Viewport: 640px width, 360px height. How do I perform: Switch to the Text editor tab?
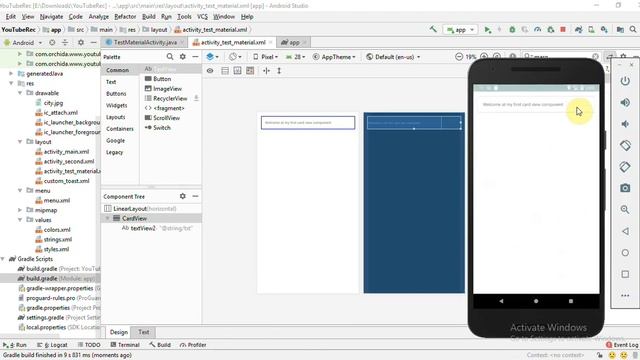143,332
